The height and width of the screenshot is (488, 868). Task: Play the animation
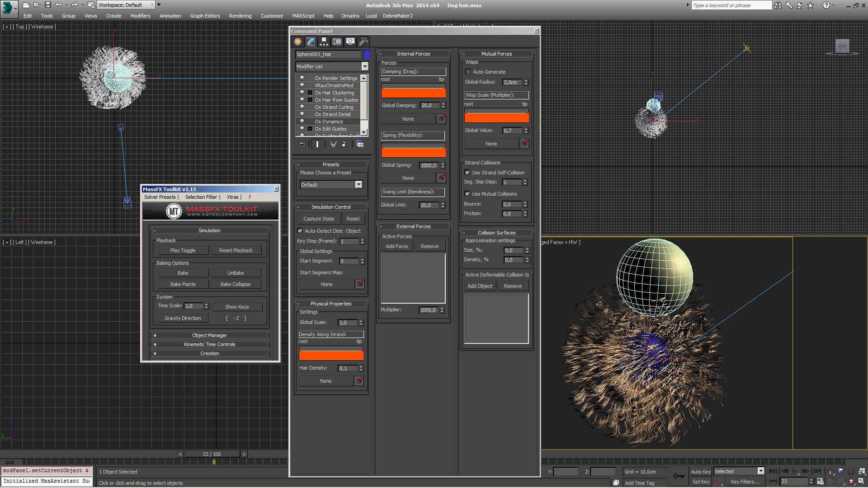click(795, 471)
